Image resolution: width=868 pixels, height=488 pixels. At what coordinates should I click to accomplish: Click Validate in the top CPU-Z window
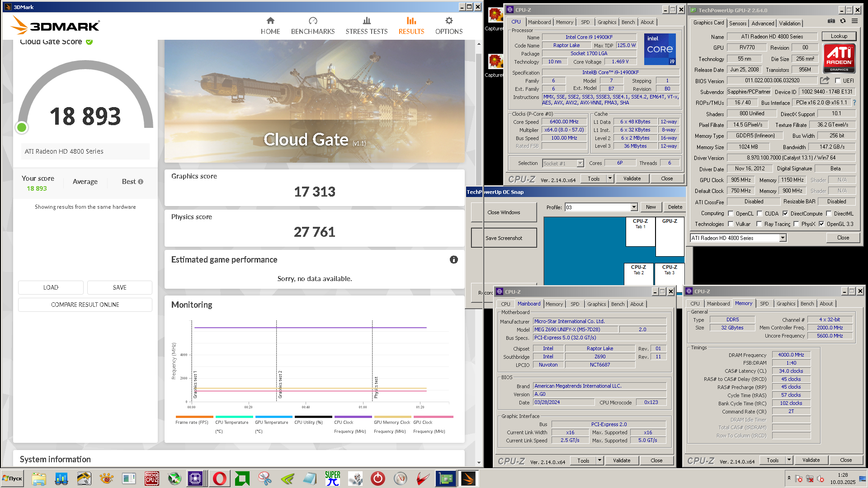[x=632, y=179]
